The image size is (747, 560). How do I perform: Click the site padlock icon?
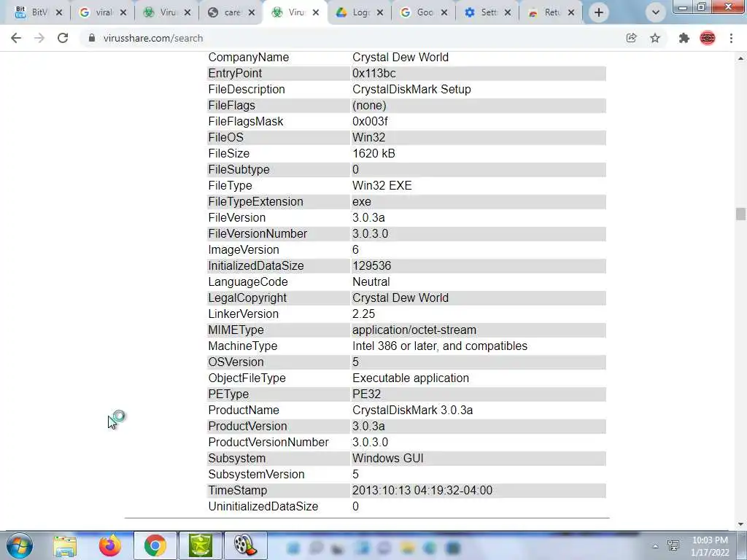point(92,38)
